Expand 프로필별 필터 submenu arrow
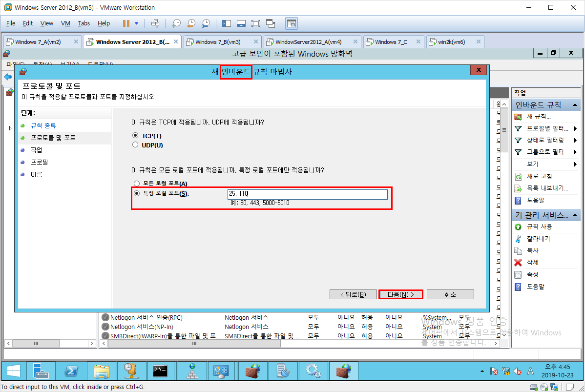585x392 pixels. (x=575, y=129)
